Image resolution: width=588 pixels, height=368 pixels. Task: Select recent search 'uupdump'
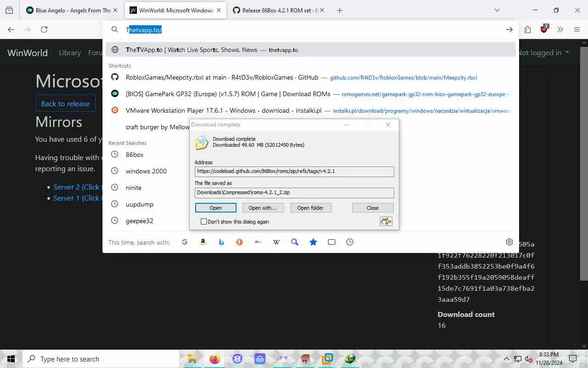click(140, 204)
